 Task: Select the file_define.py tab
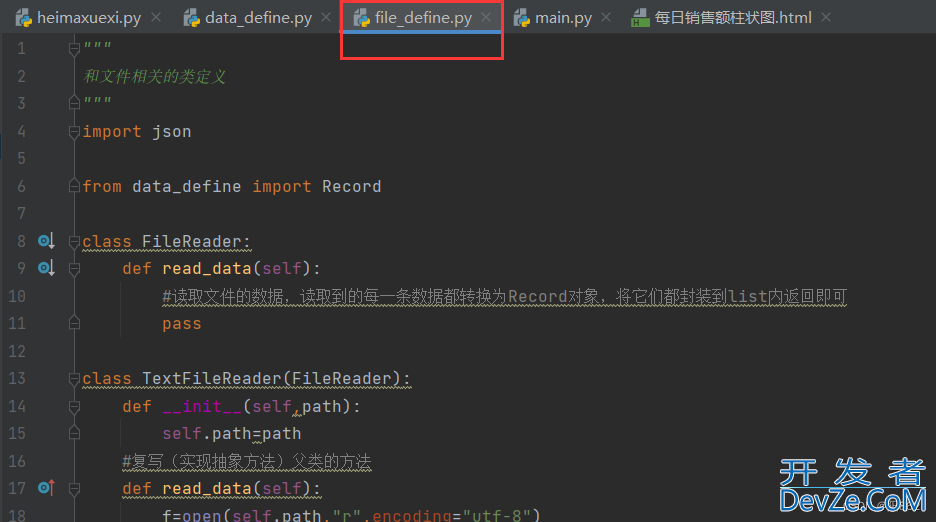[x=423, y=18]
